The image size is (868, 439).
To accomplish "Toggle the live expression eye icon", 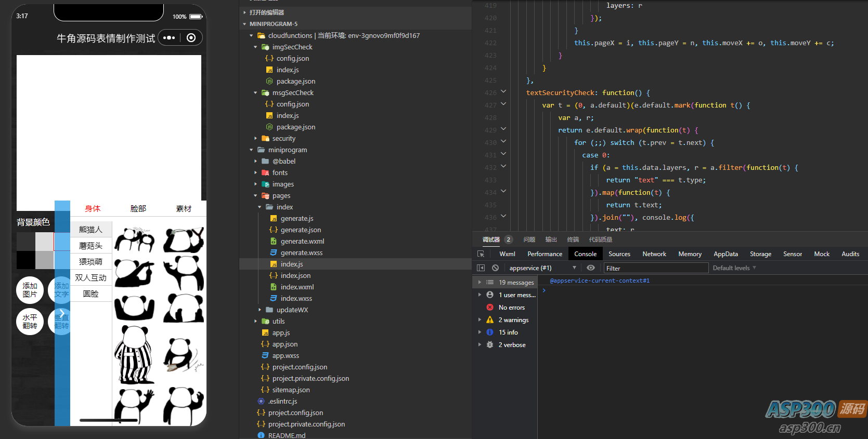I will click(x=590, y=268).
